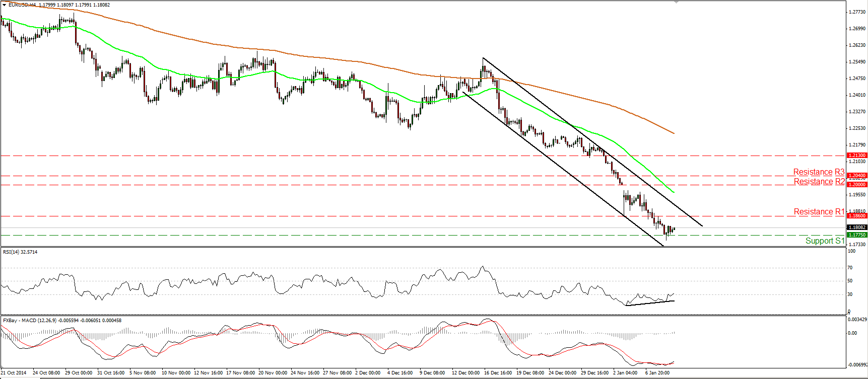868x379 pixels.
Task: Click the 27 Nov 08:00 date label
Action: tap(338, 373)
